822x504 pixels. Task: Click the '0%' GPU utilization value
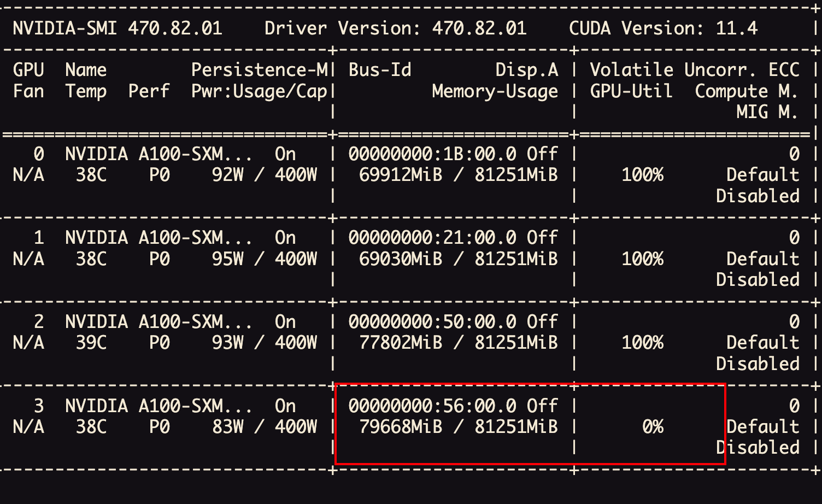pyautogui.click(x=653, y=426)
